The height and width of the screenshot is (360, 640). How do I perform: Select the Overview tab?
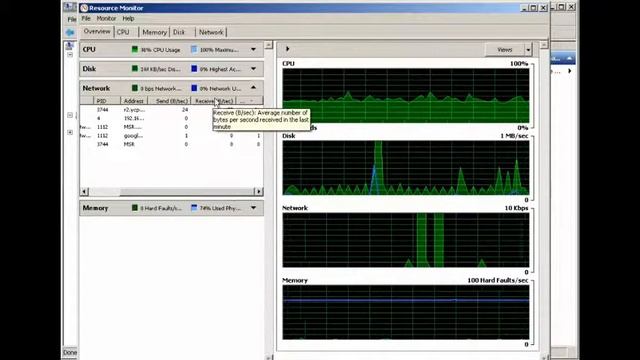pyautogui.click(x=97, y=31)
